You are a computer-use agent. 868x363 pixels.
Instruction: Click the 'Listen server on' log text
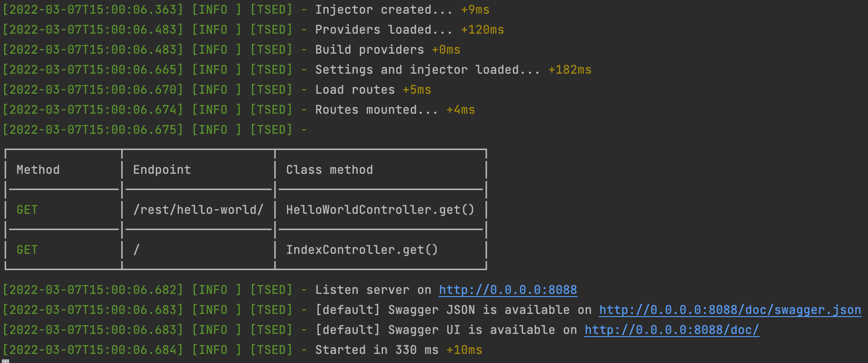373,290
